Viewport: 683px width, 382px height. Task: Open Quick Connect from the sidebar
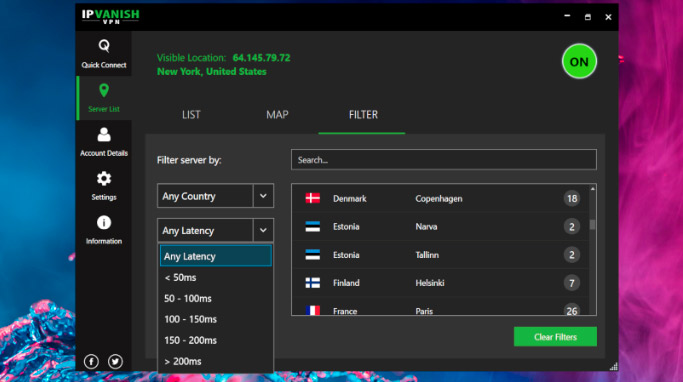[104, 54]
